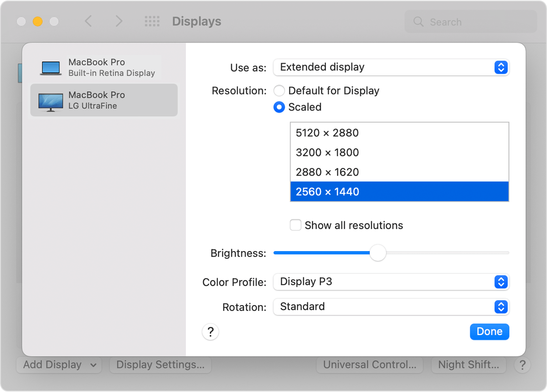Adjust the Brightness slider
The width and height of the screenshot is (547, 392).
pyautogui.click(x=377, y=253)
